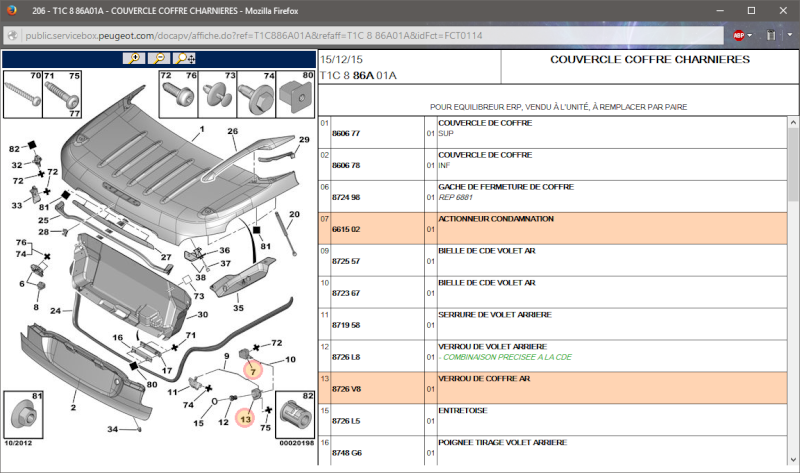Click the parts list scrollbar thumb

(x=793, y=164)
